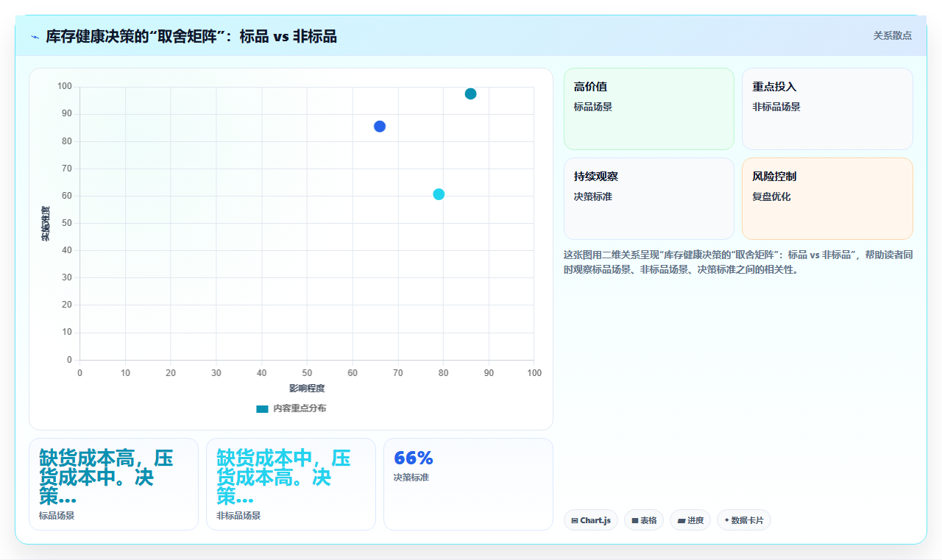Click the 66% value in 决策标准 card
Image resolution: width=942 pixels, height=560 pixels.
click(414, 458)
